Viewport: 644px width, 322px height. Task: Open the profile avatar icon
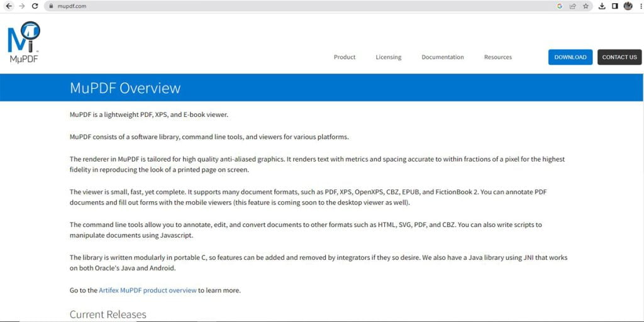pos(628,6)
